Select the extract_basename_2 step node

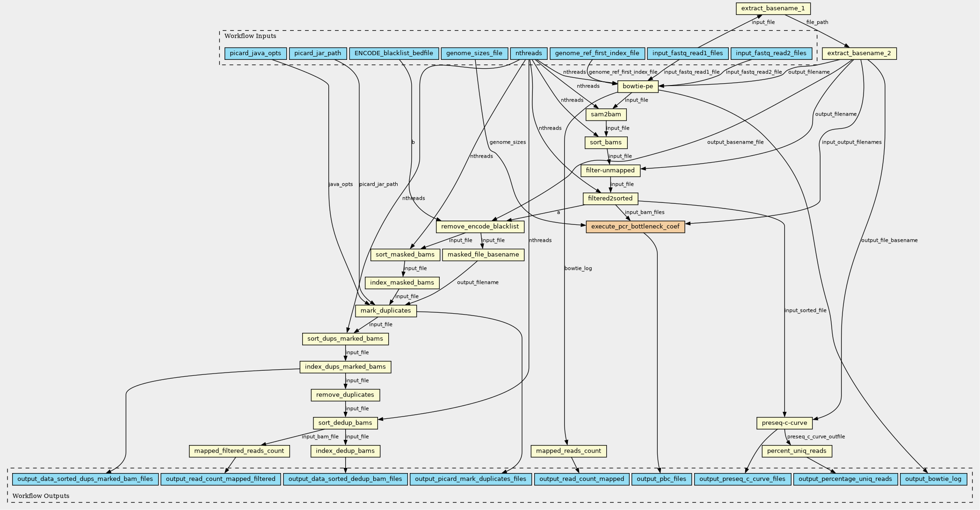click(859, 53)
